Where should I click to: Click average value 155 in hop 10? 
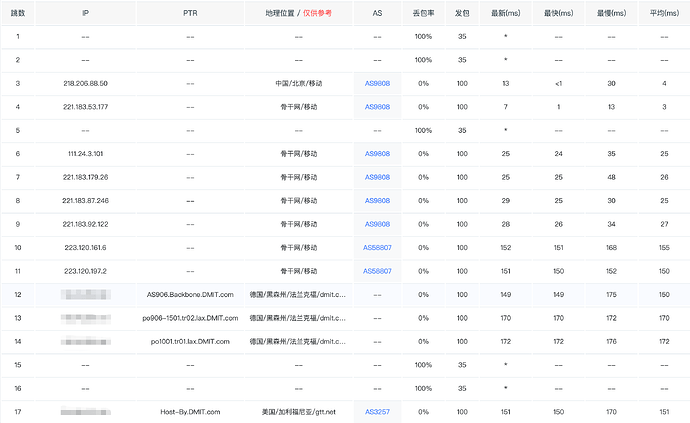tap(664, 247)
